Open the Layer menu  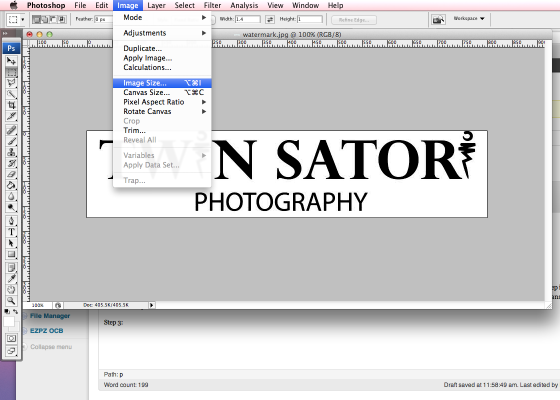[x=156, y=5]
